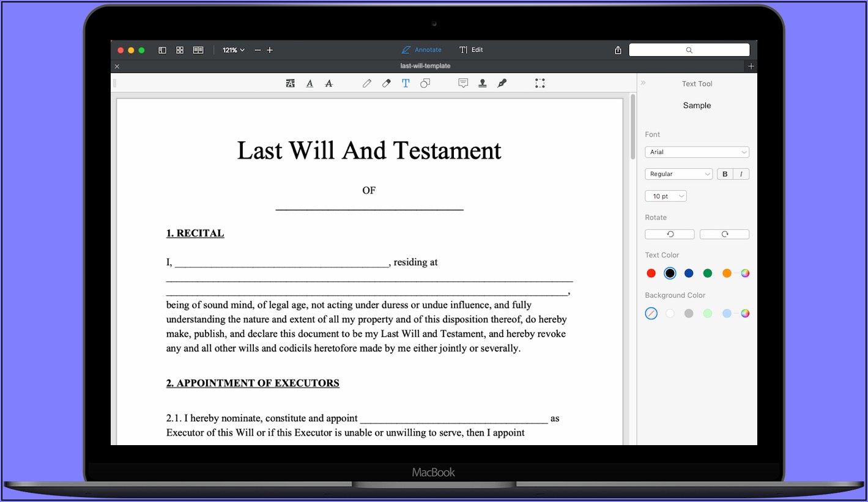The image size is (868, 502).
Task: Open the Arial font dropdown
Action: (697, 152)
